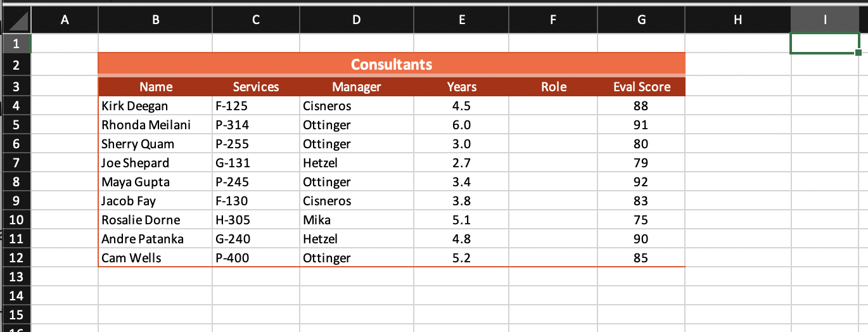
Task: Select the cell containing Andre Patanka
Action: [x=155, y=239]
